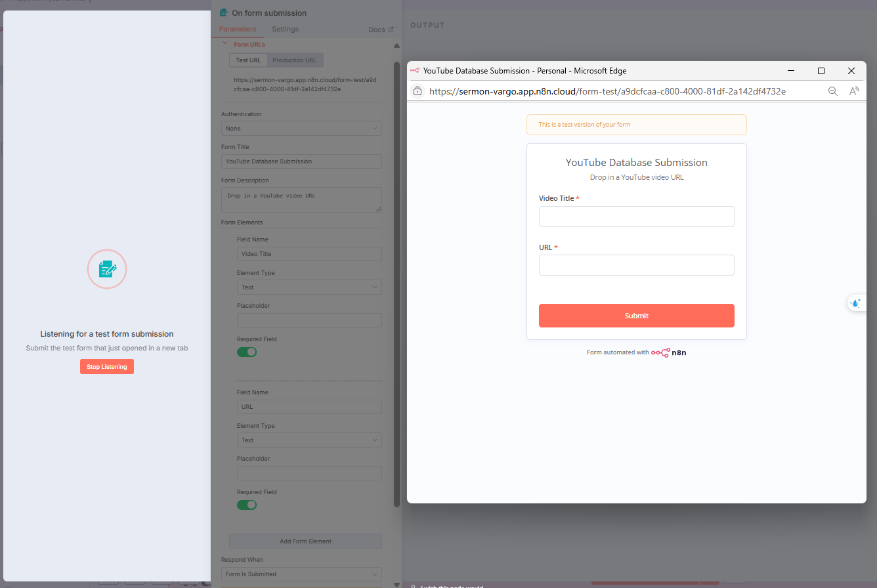This screenshot has height=588, width=877.
Task: Switch to the Settings tab
Action: [285, 29]
